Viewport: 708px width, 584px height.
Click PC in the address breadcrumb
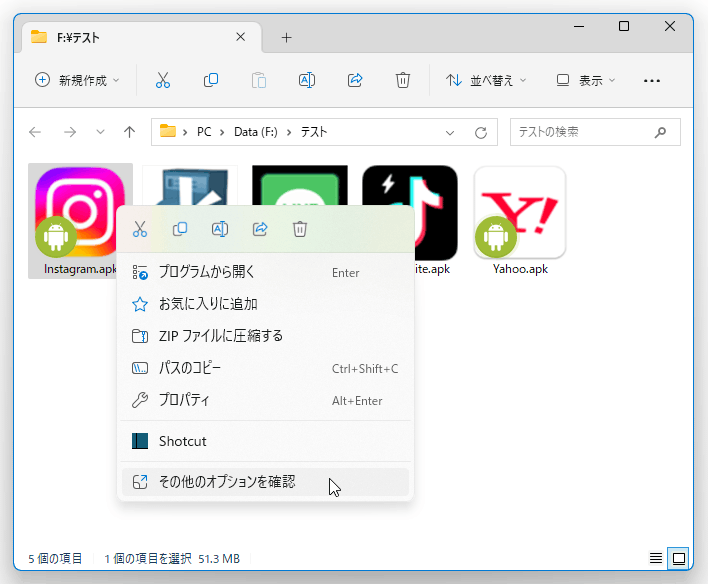point(204,132)
